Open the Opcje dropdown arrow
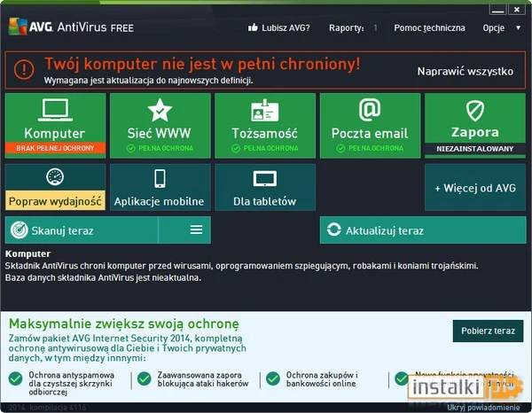Viewport: 532px width, 413px height. coord(518,27)
